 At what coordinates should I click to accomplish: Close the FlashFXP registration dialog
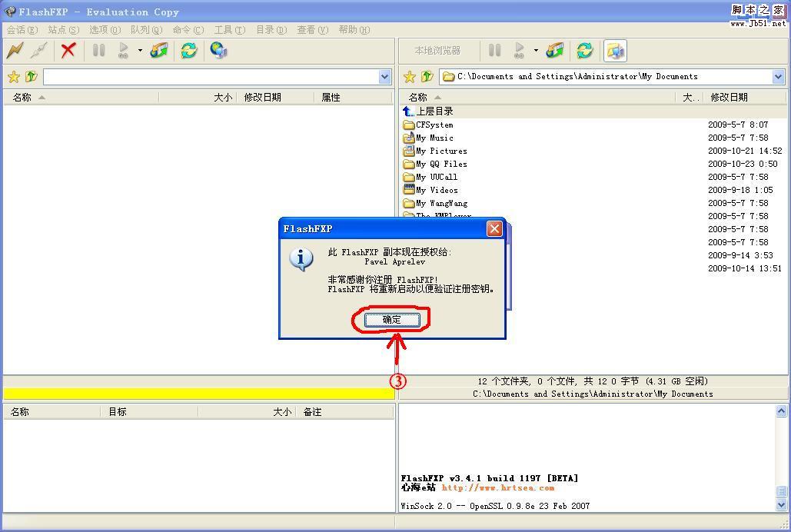tap(494, 229)
